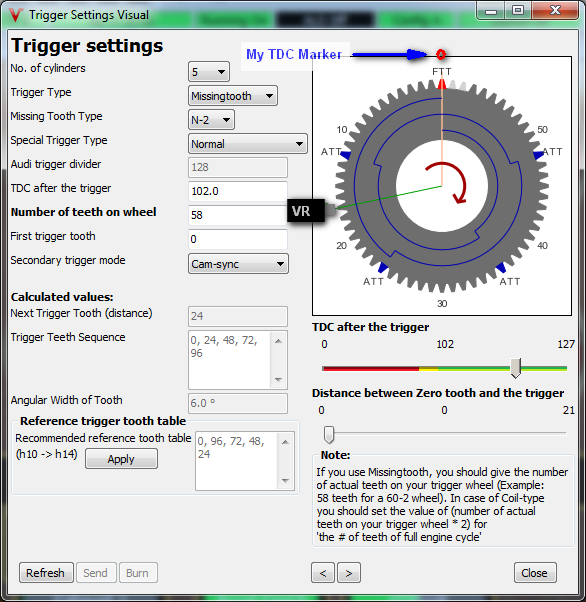Viewport: 586px width, 602px height.
Task: Click down arrow of Trigger Teeth Sequence scrollbar
Action: (x=278, y=380)
